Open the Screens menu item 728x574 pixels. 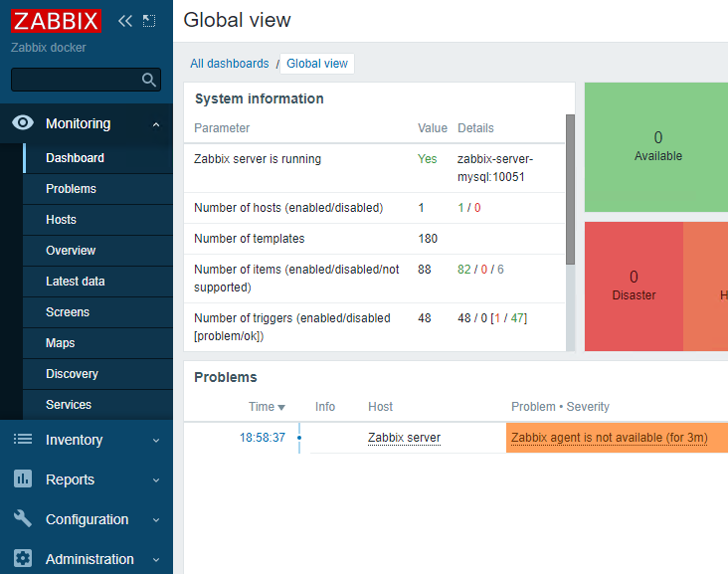coord(97,312)
